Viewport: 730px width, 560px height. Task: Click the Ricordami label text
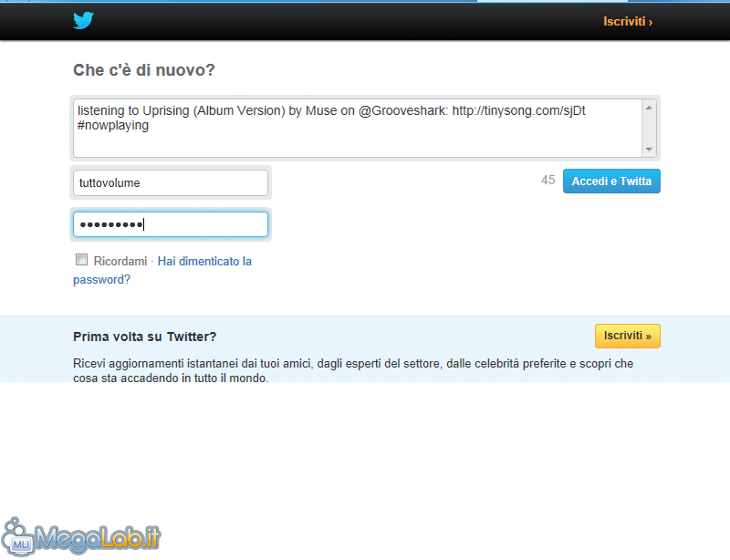click(120, 261)
